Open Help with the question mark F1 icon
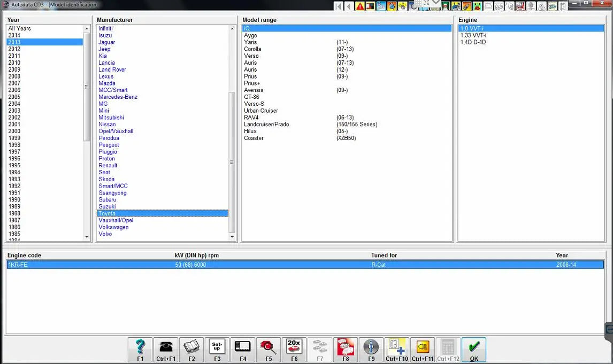This screenshot has height=364, width=613. [x=140, y=348]
